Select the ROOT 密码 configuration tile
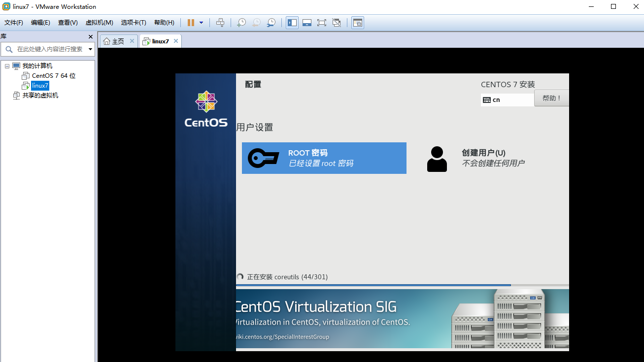This screenshot has height=362, width=644. click(324, 158)
